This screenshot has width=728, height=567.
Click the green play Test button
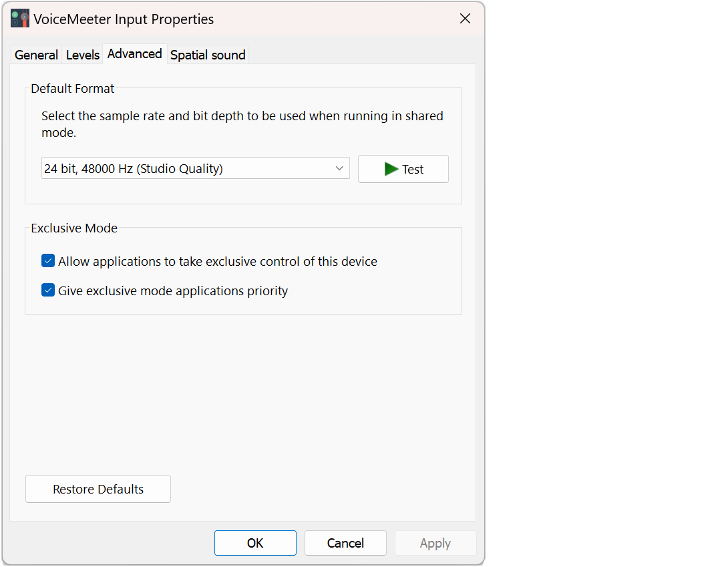tap(403, 169)
